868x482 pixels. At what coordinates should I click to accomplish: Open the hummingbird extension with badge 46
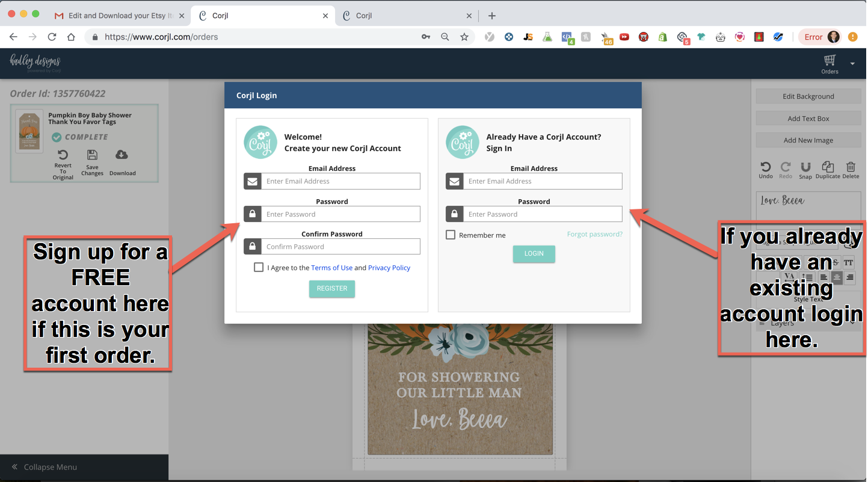(606, 38)
